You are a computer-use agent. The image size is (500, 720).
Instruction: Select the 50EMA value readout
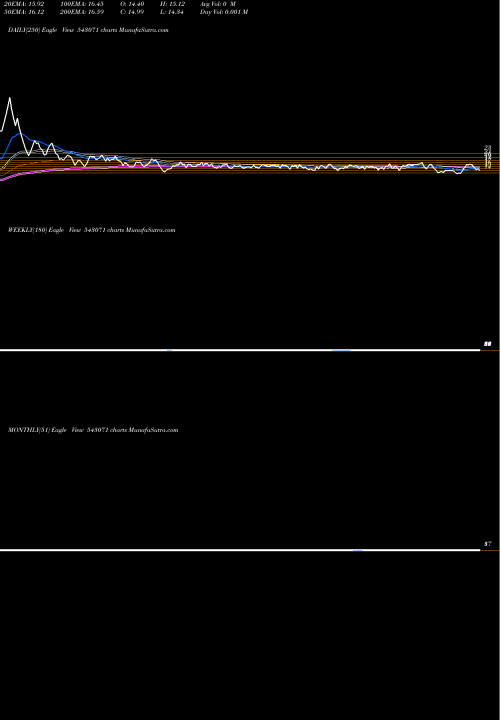pyautogui.click(x=24, y=12)
